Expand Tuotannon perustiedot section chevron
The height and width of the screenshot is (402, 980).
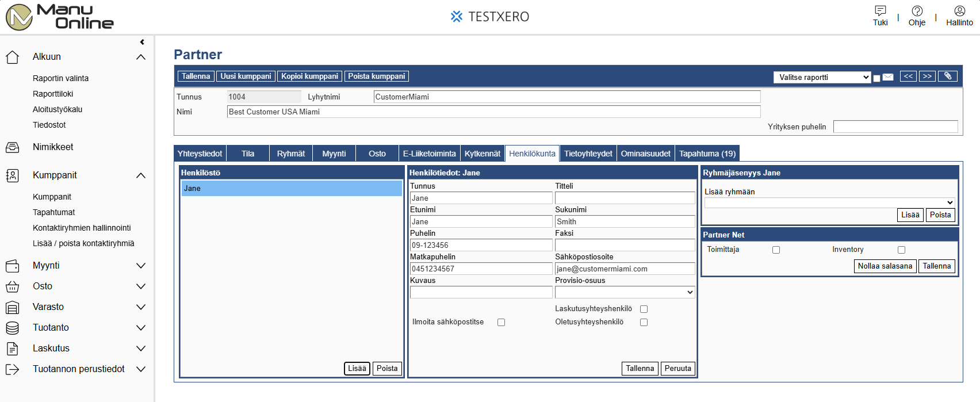pos(141,369)
